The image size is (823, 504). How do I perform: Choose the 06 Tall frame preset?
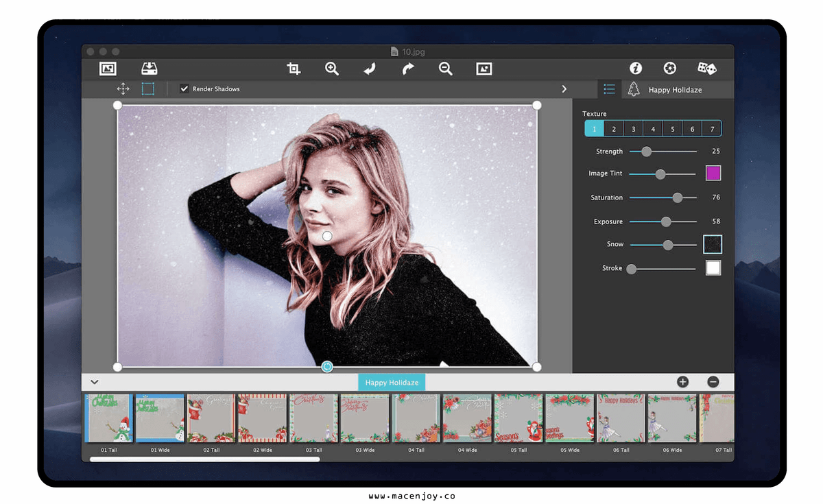point(621,418)
